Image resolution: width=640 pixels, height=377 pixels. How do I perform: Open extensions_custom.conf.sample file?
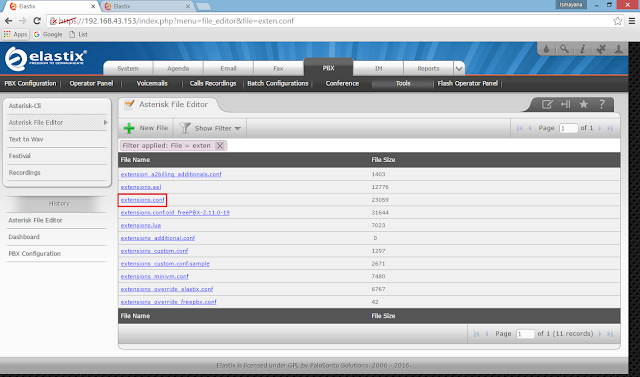[x=165, y=264]
